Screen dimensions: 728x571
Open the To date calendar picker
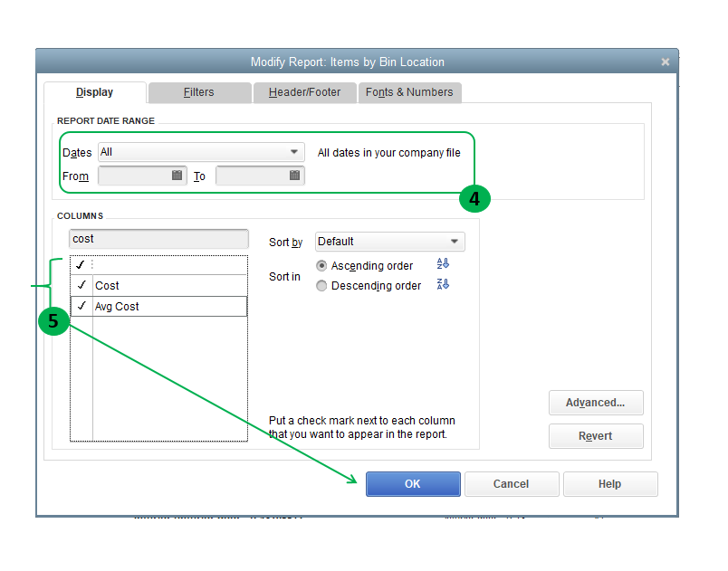[294, 176]
